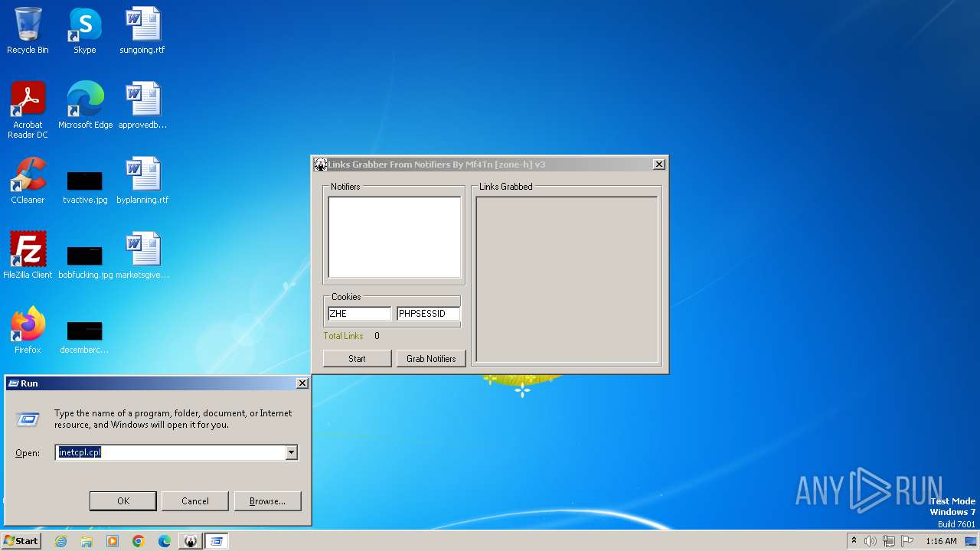Select the bobfucking.jpg image file

85,262
